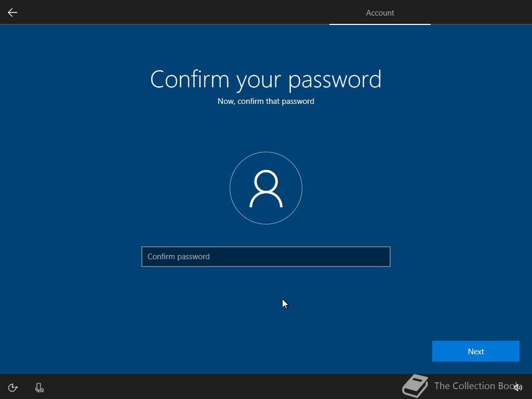Click the user avatar circle
This screenshot has height=399, width=532.
265,188
